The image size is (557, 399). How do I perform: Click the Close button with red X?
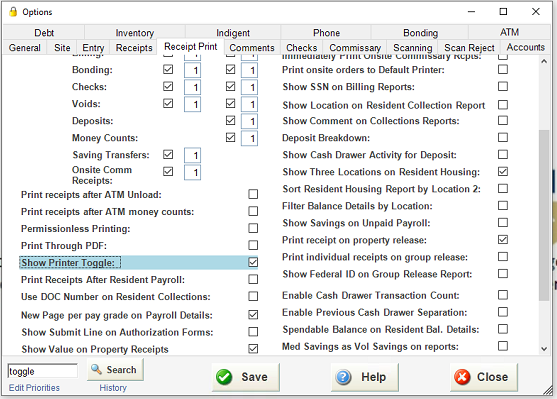(484, 377)
